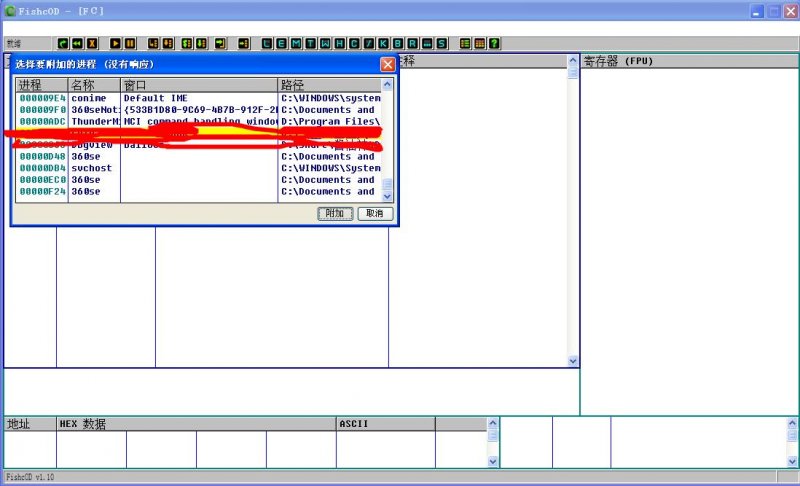The image size is (800, 486).
Task: Open debugging options list icon
Action: coord(465,43)
